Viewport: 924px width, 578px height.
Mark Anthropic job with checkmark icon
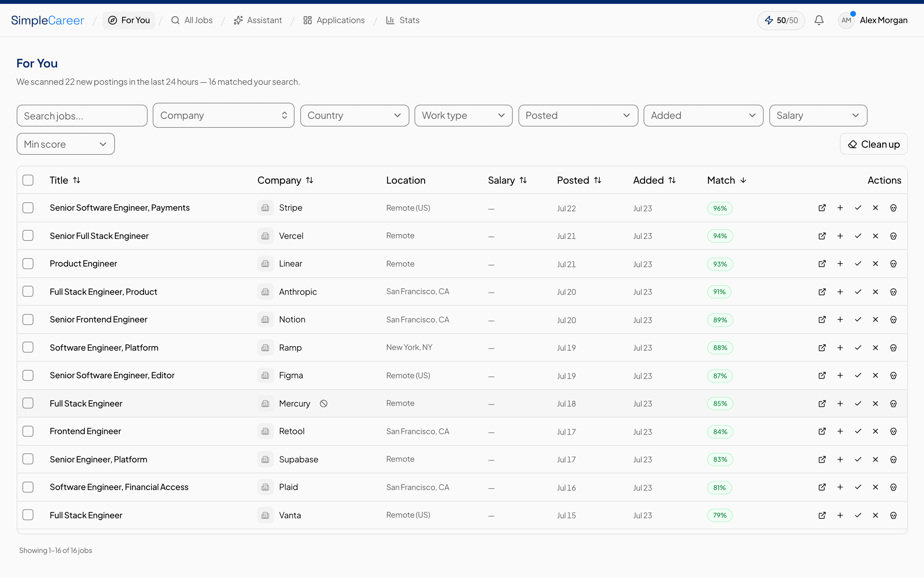click(858, 292)
